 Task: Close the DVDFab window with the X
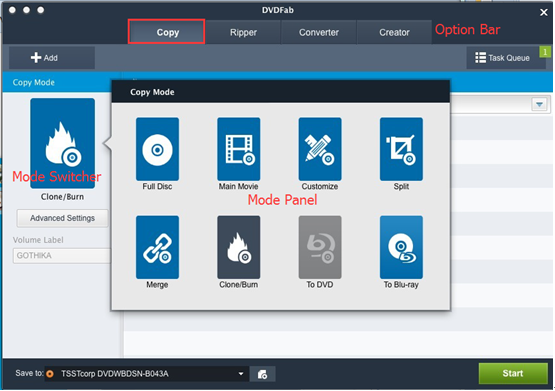[544, 12]
